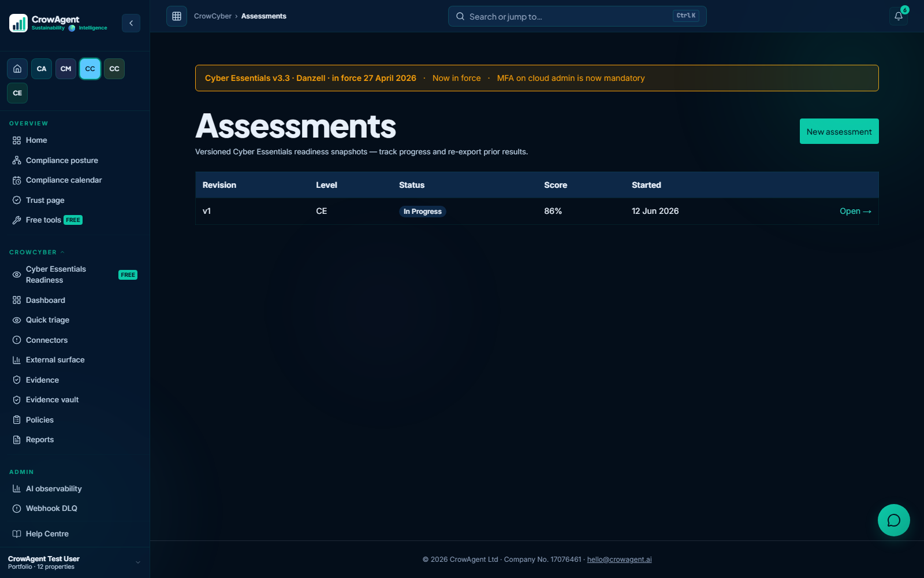The height and width of the screenshot is (578, 924).
Task: Open the grid apps icon in top bar
Action: click(x=177, y=16)
